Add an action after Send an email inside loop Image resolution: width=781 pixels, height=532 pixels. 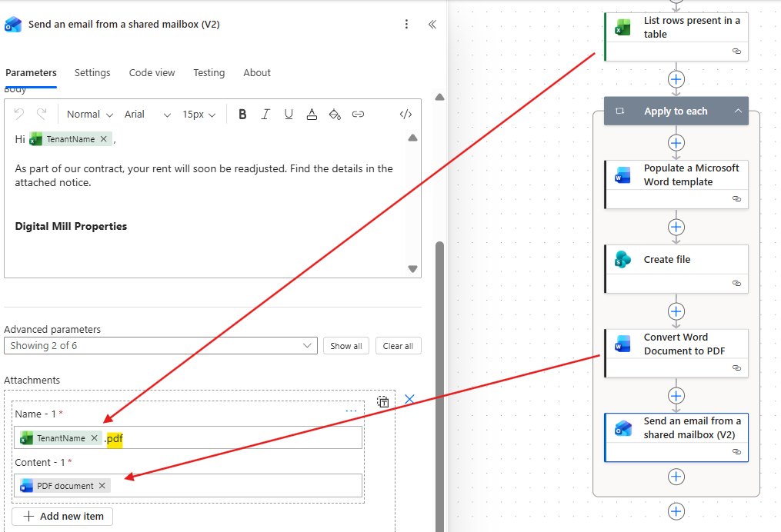click(x=676, y=477)
